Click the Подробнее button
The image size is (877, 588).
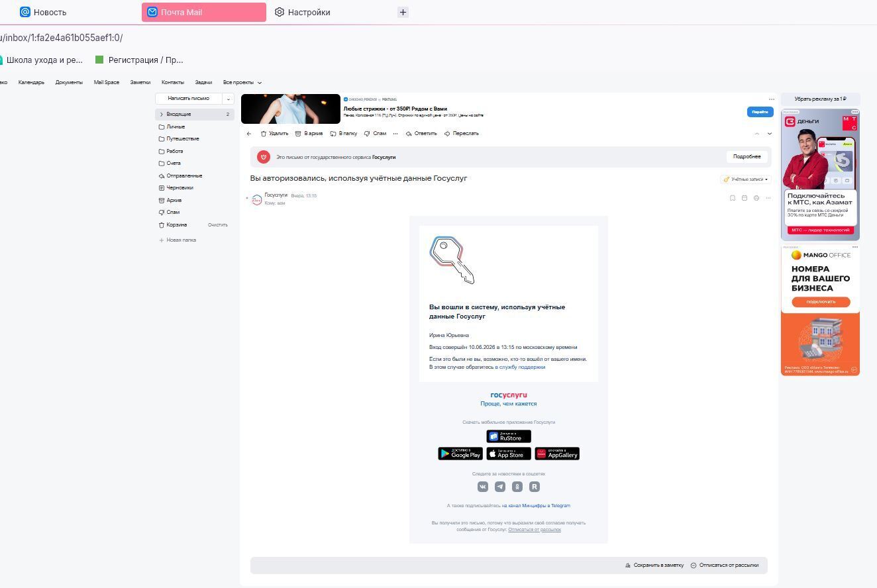[x=747, y=157]
